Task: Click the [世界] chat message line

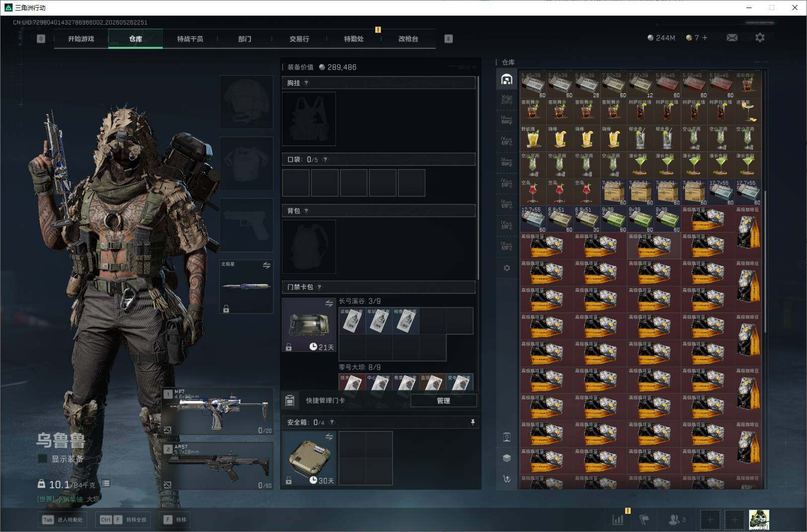Action: 69,499
